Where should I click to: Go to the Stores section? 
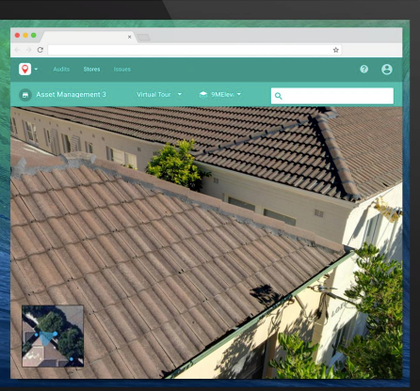pos(92,69)
